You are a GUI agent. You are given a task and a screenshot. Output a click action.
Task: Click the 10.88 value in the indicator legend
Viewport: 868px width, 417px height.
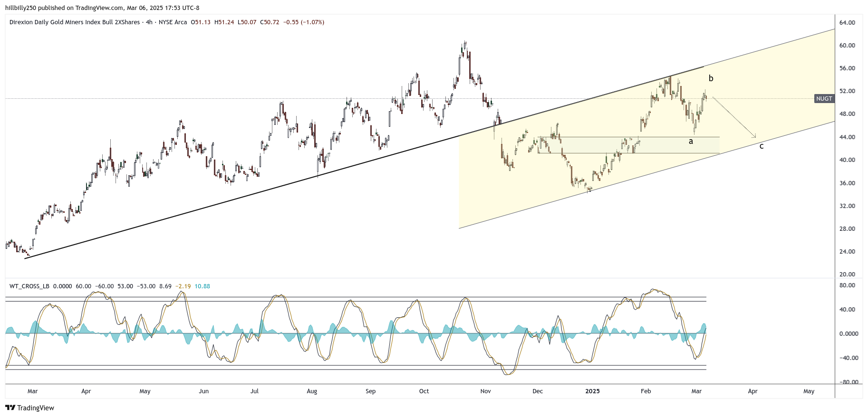point(203,286)
